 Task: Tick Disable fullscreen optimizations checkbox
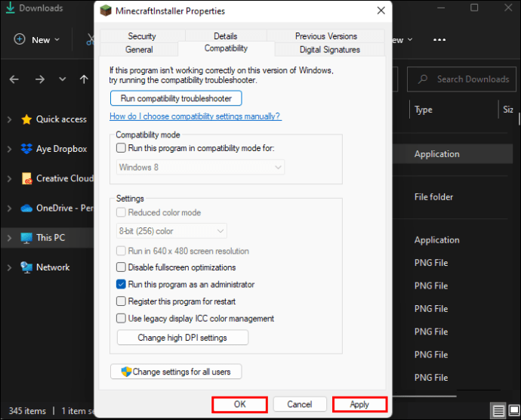tap(121, 267)
